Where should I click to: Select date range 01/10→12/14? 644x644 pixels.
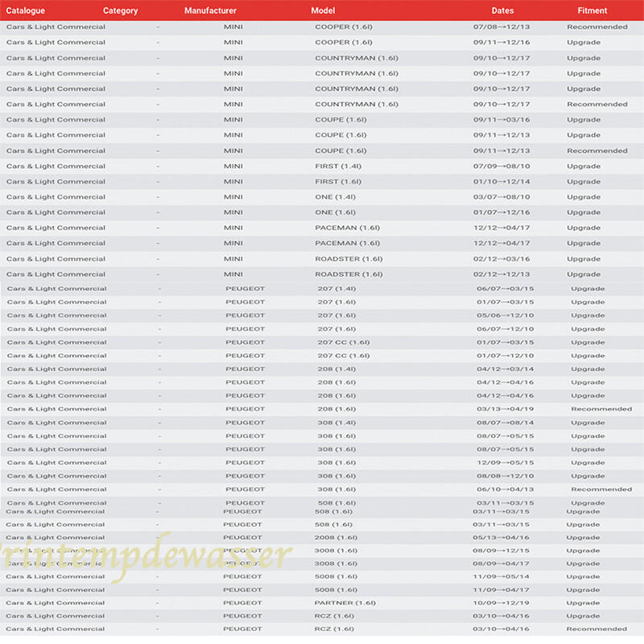[x=502, y=182]
